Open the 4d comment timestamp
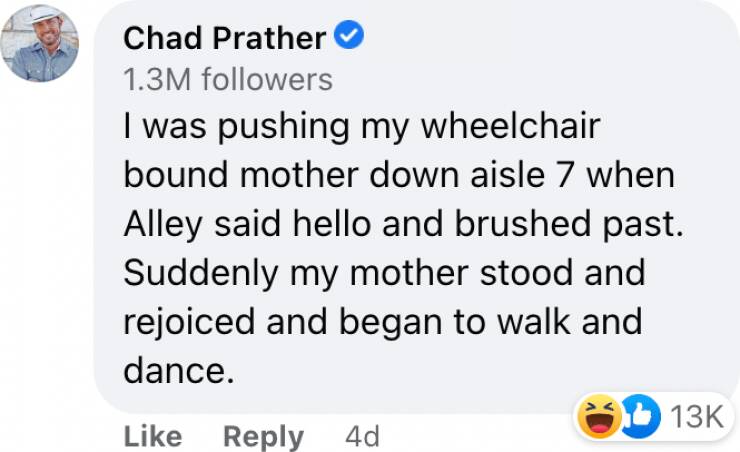Image resolution: width=740 pixels, height=452 pixels. coord(362,436)
